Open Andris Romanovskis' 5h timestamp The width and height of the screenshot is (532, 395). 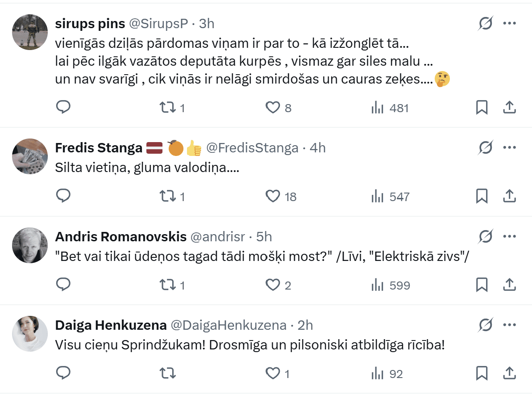pyautogui.click(x=263, y=236)
